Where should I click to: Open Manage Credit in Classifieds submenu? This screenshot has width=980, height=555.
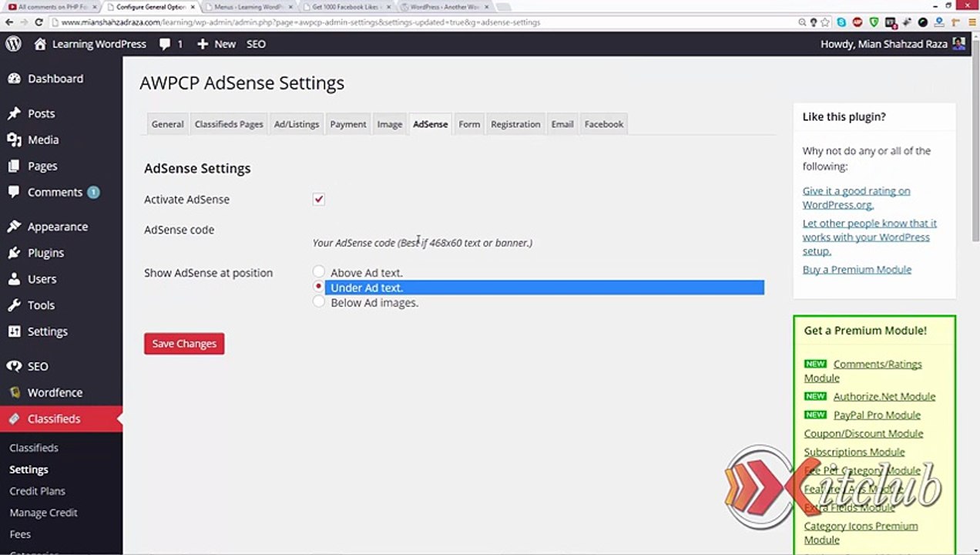(43, 513)
